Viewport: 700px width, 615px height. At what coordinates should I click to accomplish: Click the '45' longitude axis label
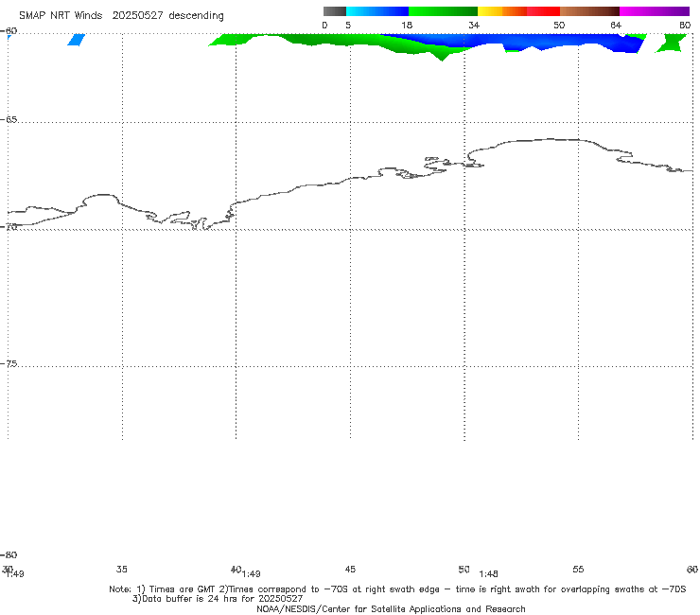pos(350,569)
